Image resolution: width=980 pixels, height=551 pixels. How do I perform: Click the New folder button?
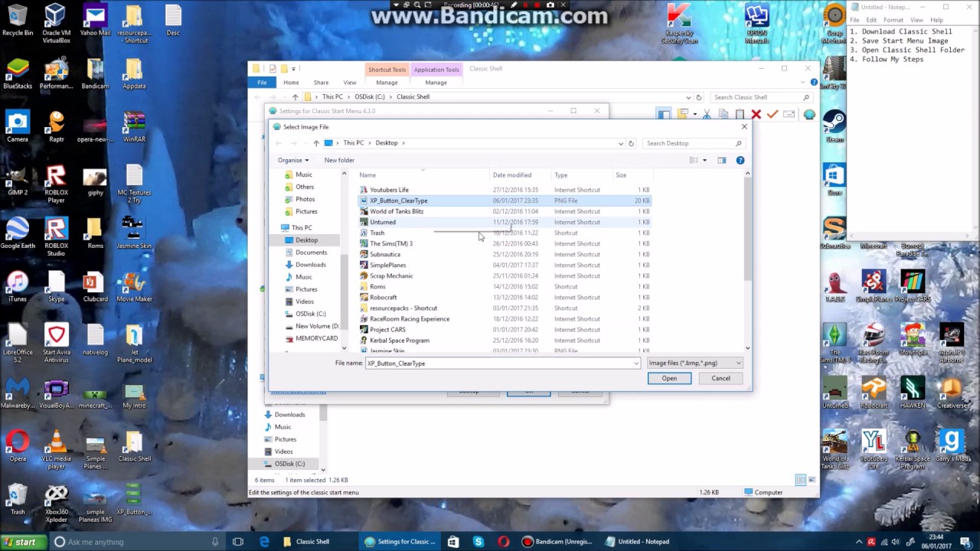[339, 160]
